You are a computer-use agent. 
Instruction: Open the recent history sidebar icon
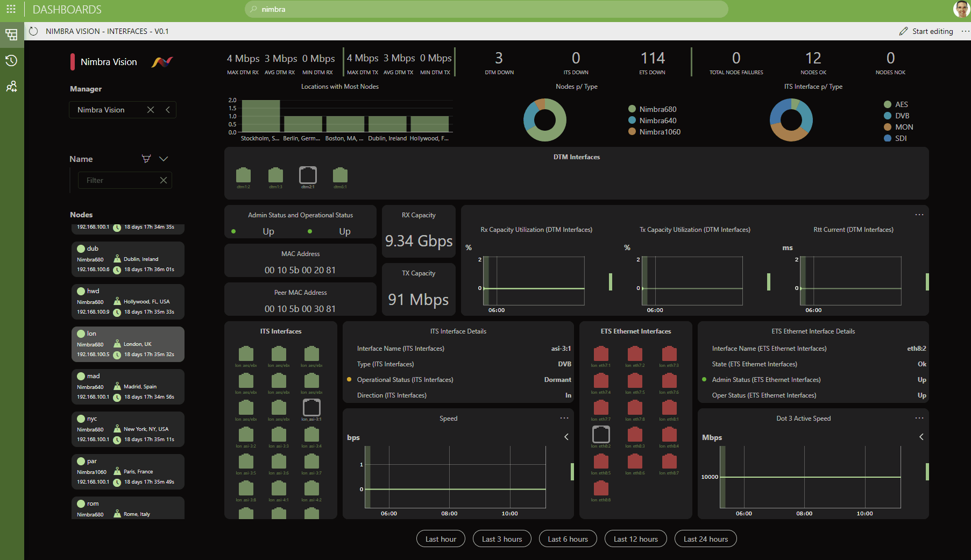11,61
